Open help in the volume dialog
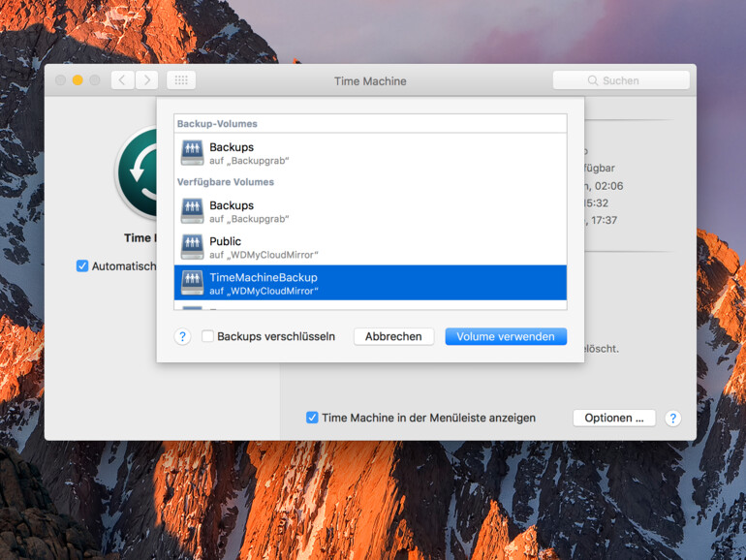746x560 pixels. [182, 337]
